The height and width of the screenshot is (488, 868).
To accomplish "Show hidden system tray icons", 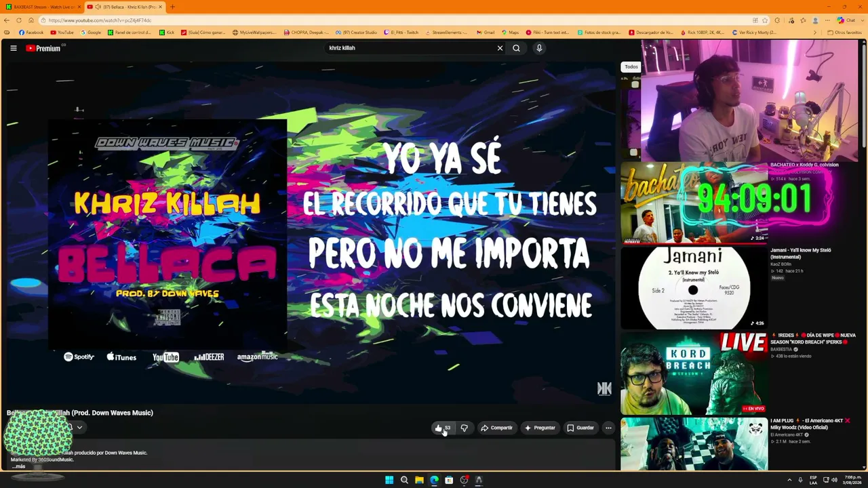I will [x=789, y=480].
